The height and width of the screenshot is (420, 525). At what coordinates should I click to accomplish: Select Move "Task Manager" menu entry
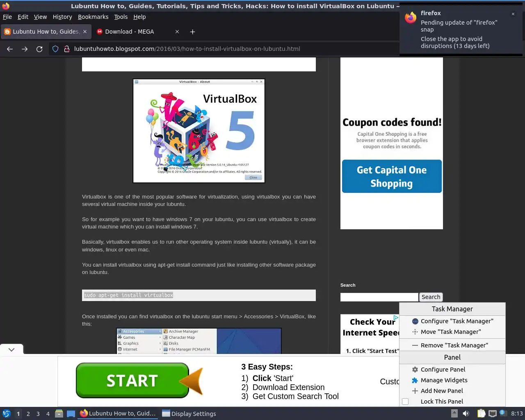pyautogui.click(x=452, y=332)
